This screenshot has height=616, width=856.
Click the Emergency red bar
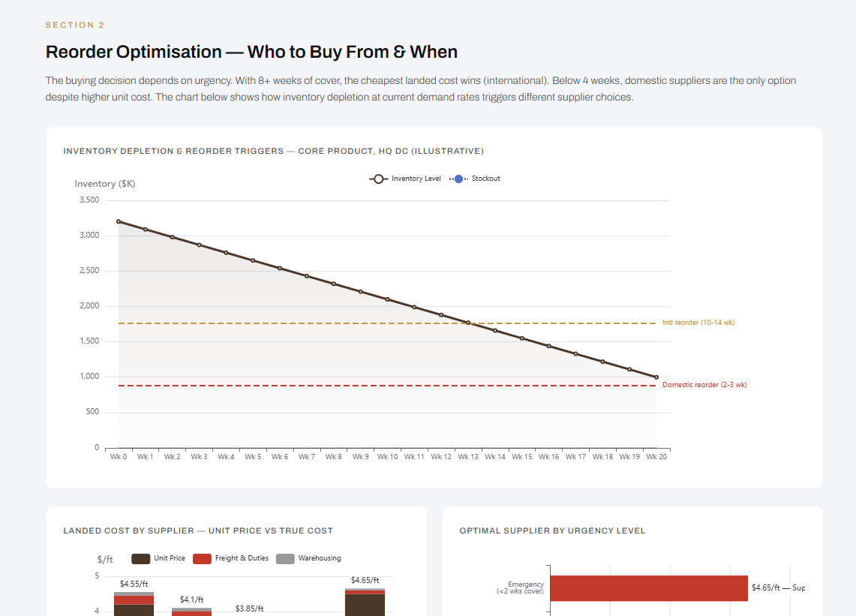648,588
